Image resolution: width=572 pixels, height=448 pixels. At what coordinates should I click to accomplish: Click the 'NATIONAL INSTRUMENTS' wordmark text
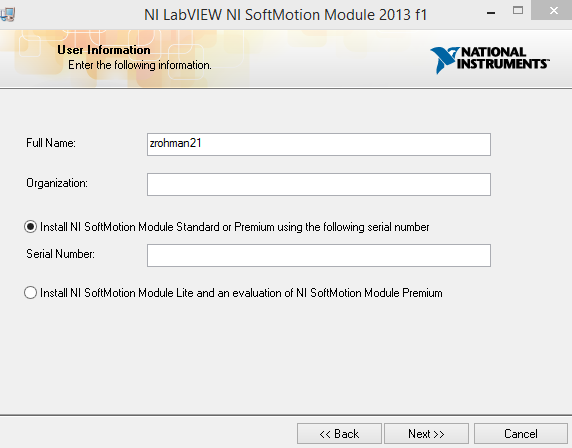[503, 58]
